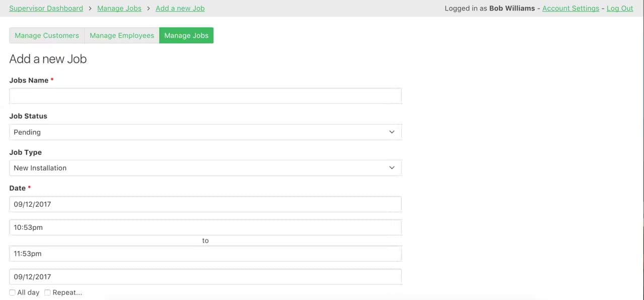Select the green Manage Jobs tab

pyautogui.click(x=186, y=35)
